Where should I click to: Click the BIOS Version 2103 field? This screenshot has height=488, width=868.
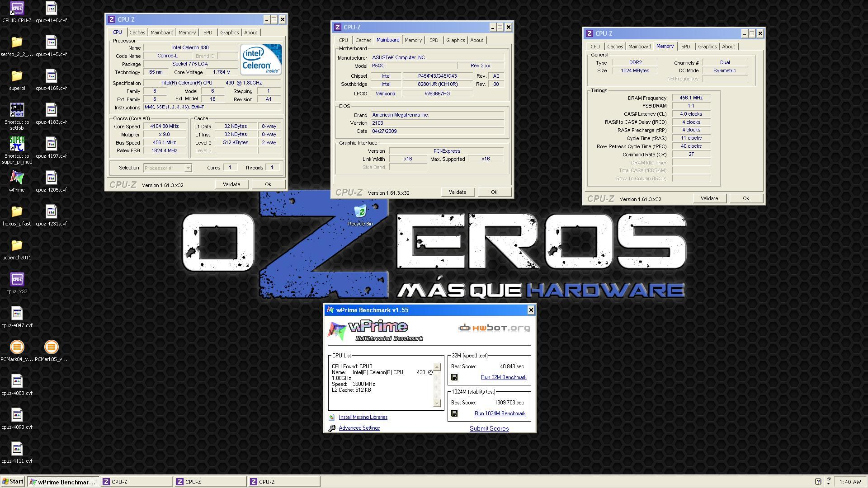click(x=437, y=123)
